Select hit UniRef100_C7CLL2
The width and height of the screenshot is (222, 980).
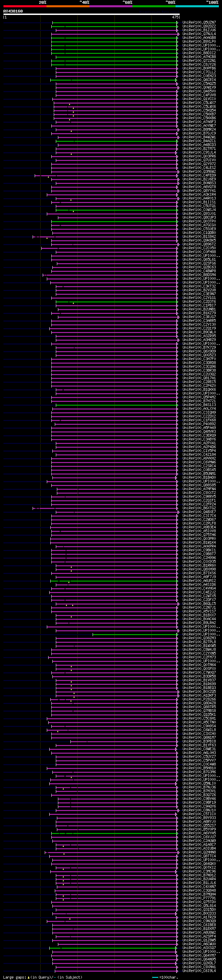point(199,72)
